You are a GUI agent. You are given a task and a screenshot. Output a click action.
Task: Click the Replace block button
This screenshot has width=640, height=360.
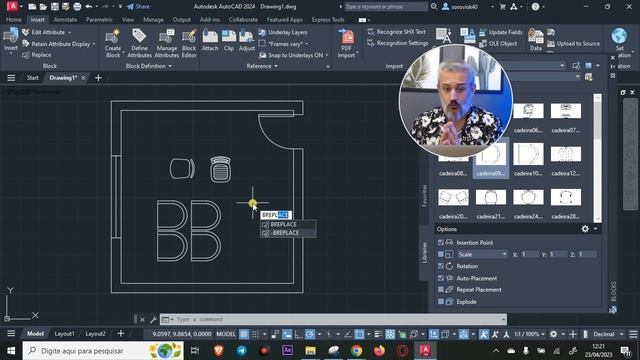coord(37,55)
